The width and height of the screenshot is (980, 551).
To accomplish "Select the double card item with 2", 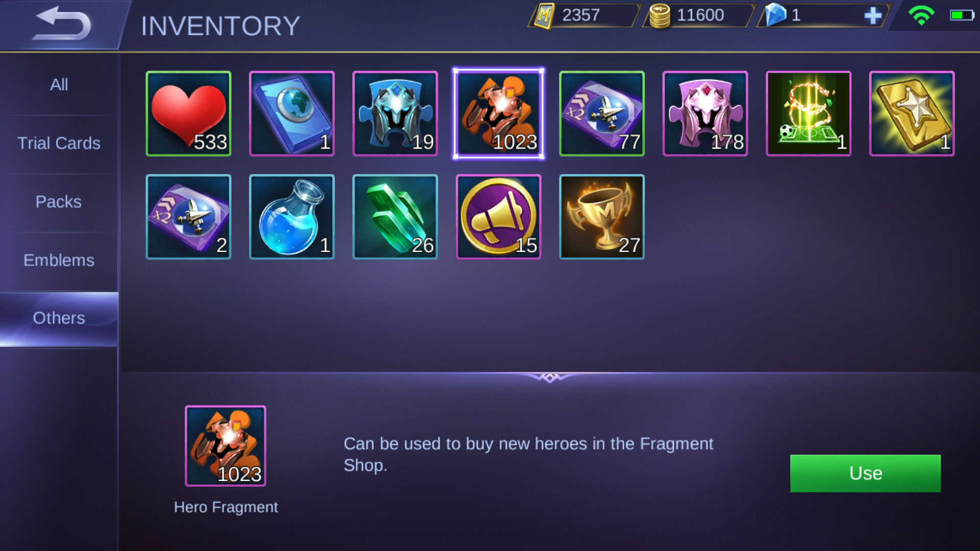I will pyautogui.click(x=188, y=217).
